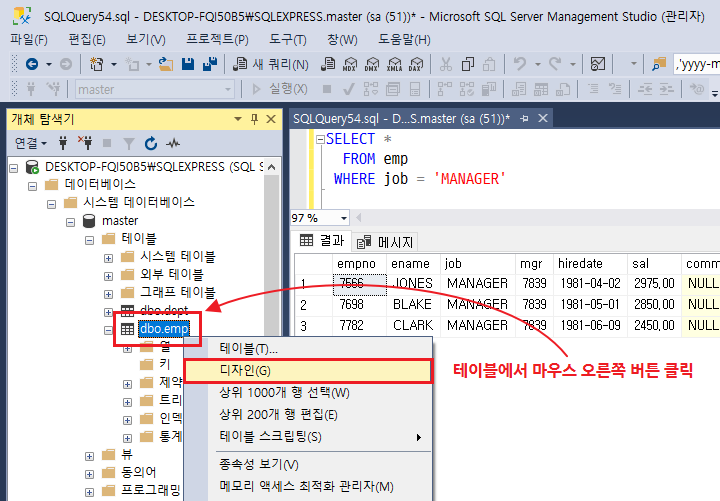Click the DAX query icon
The height and width of the screenshot is (501, 720).
416,64
